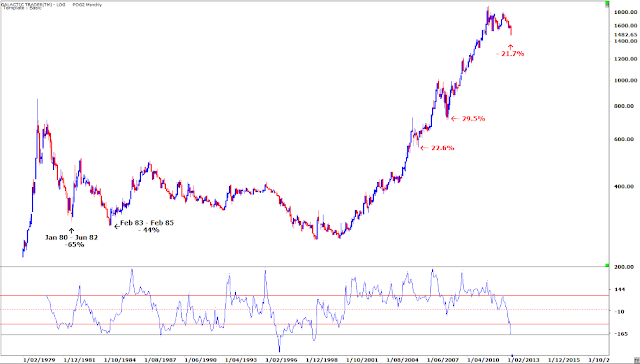Click the green marker atop indicator pane
The width and height of the screenshot is (640, 364).
click(x=607, y=266)
